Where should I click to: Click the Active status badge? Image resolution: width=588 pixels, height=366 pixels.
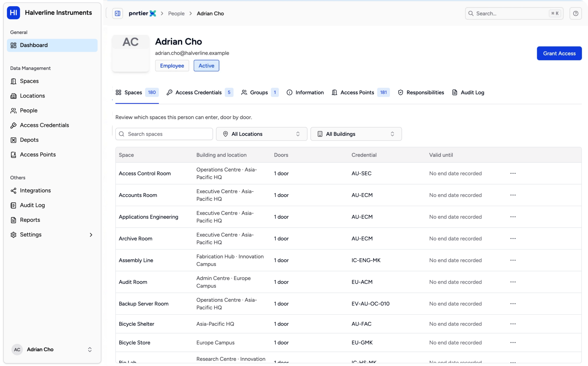pos(206,66)
